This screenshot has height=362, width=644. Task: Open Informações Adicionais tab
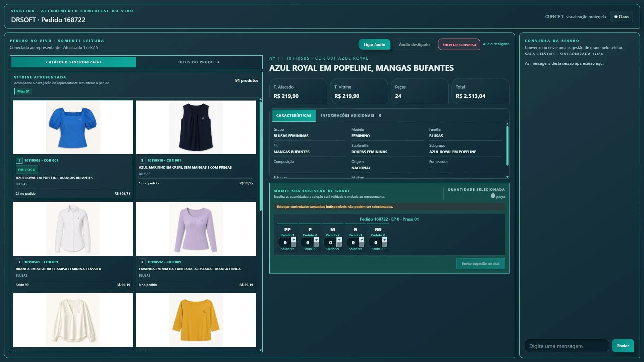click(351, 116)
